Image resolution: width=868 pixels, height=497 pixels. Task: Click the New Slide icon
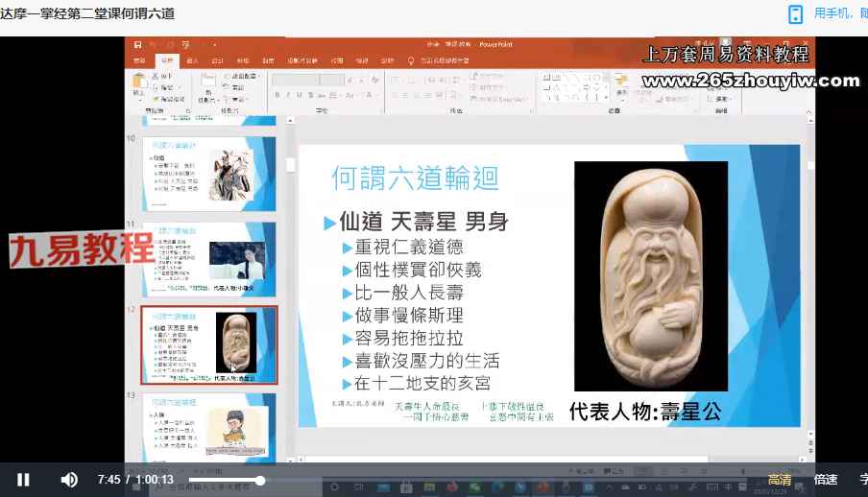tap(207, 84)
